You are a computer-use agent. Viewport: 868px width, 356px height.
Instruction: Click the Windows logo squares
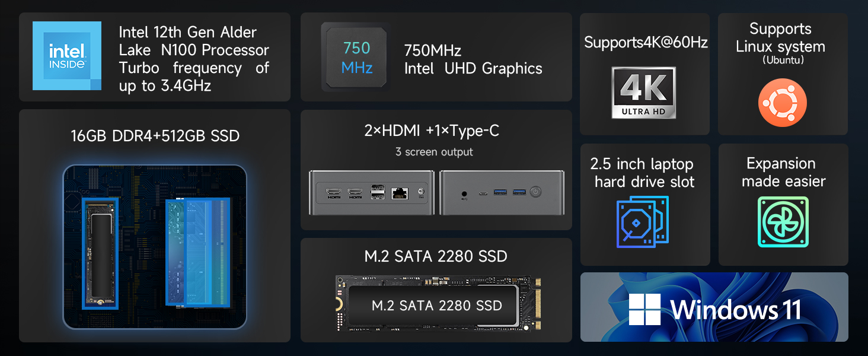(644, 309)
